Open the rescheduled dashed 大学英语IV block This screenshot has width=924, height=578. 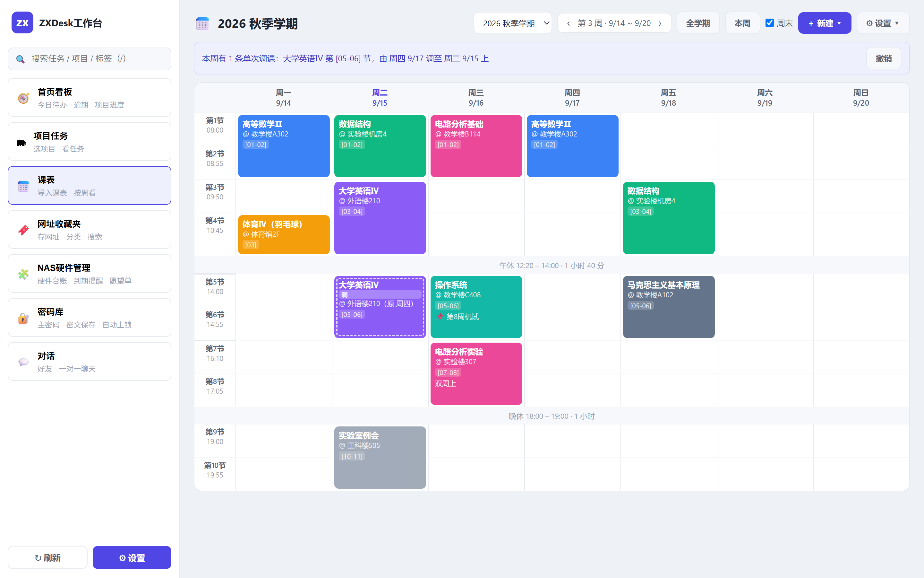click(x=380, y=307)
